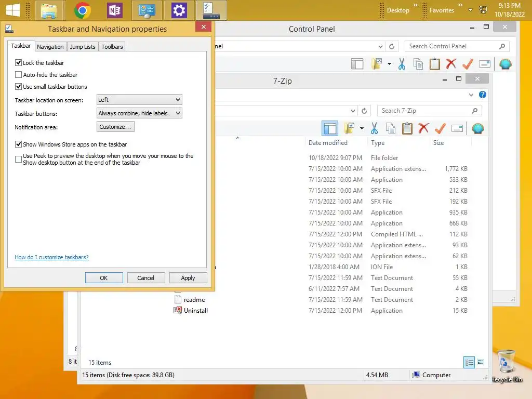Enable Use Peek to preview the desktop
The height and width of the screenshot is (399, 532).
(x=18, y=159)
